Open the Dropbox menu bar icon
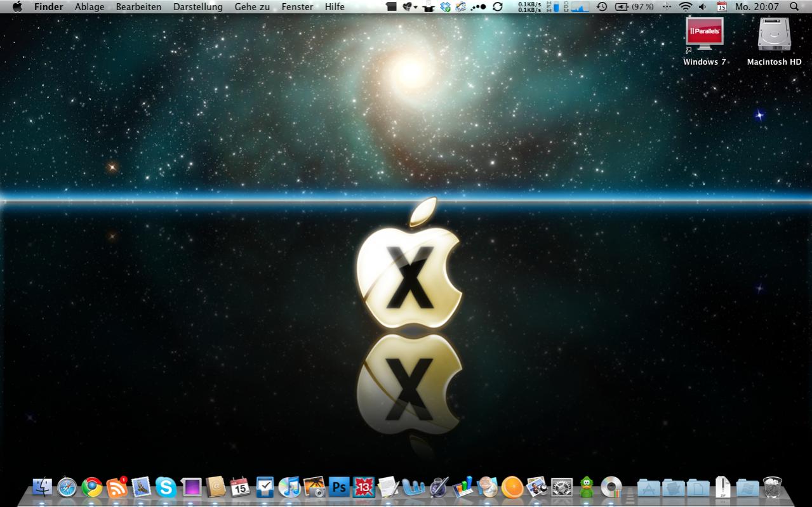The width and height of the screenshot is (812, 507). [445, 6]
